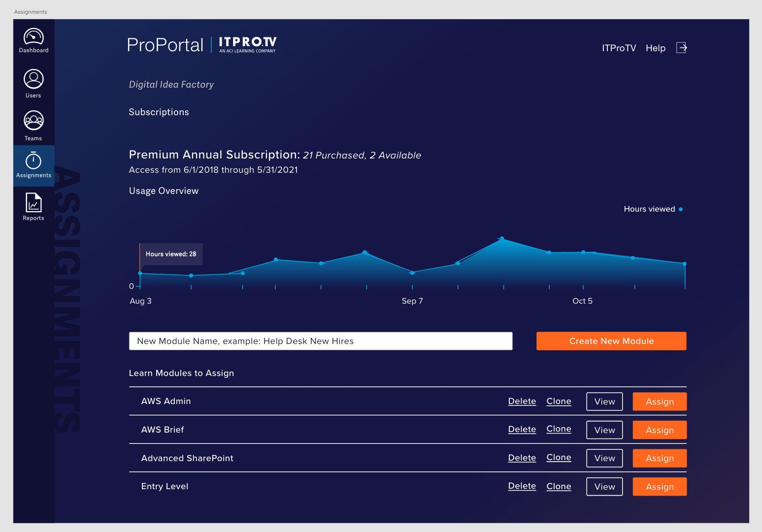
Task: Click the Usage Overview heading
Action: 164,191
